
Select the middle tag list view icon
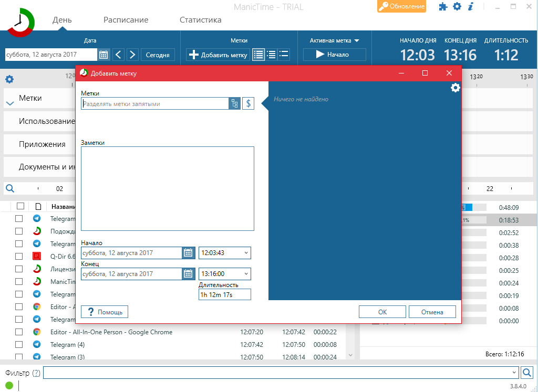click(x=271, y=55)
